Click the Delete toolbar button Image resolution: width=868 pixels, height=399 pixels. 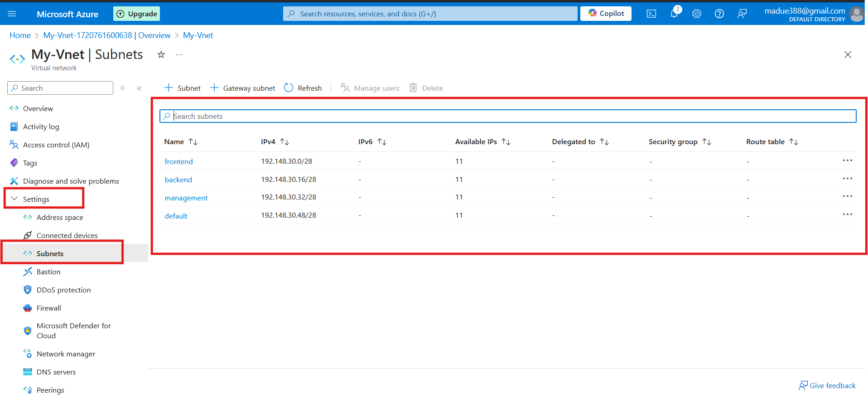pyautogui.click(x=426, y=88)
